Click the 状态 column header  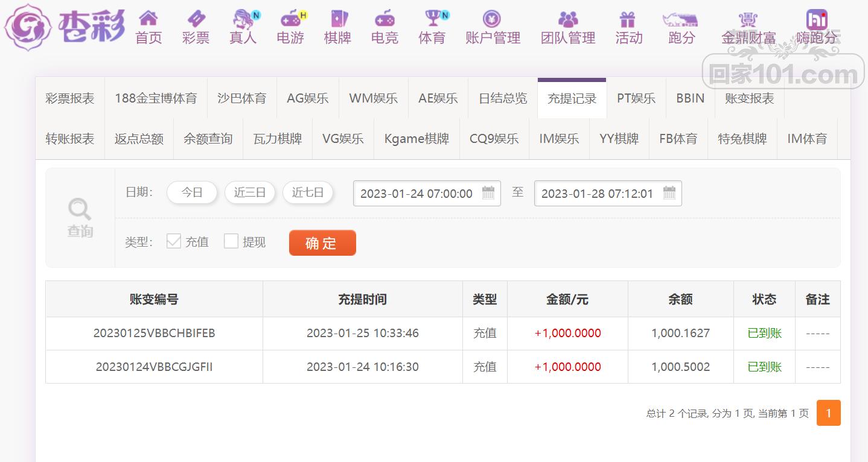pyautogui.click(x=764, y=299)
